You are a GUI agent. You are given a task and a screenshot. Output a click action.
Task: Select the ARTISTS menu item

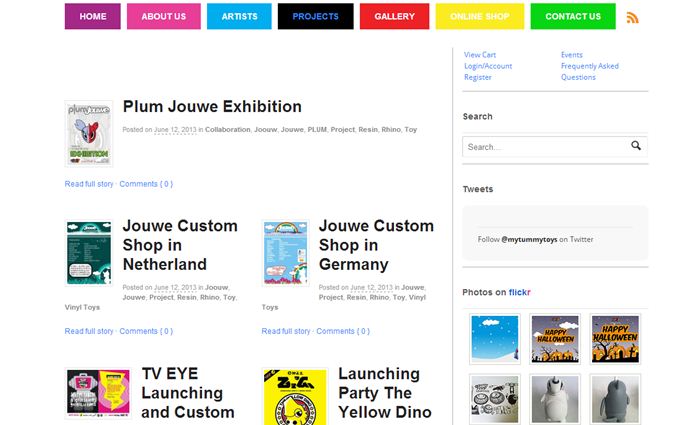click(x=239, y=17)
